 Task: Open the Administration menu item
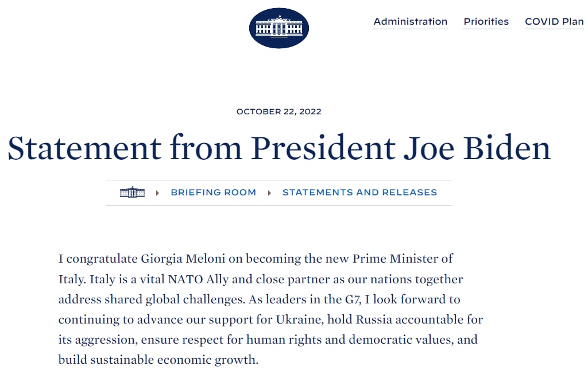tap(410, 22)
